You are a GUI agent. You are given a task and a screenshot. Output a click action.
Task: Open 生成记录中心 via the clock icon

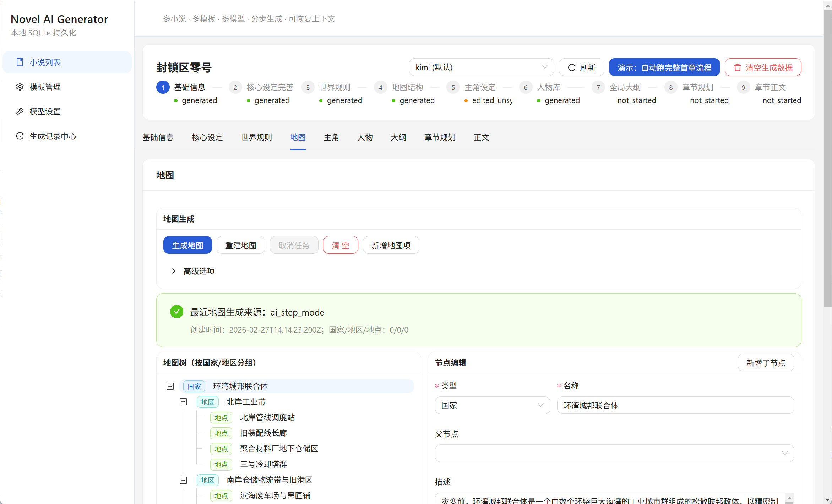click(x=20, y=136)
